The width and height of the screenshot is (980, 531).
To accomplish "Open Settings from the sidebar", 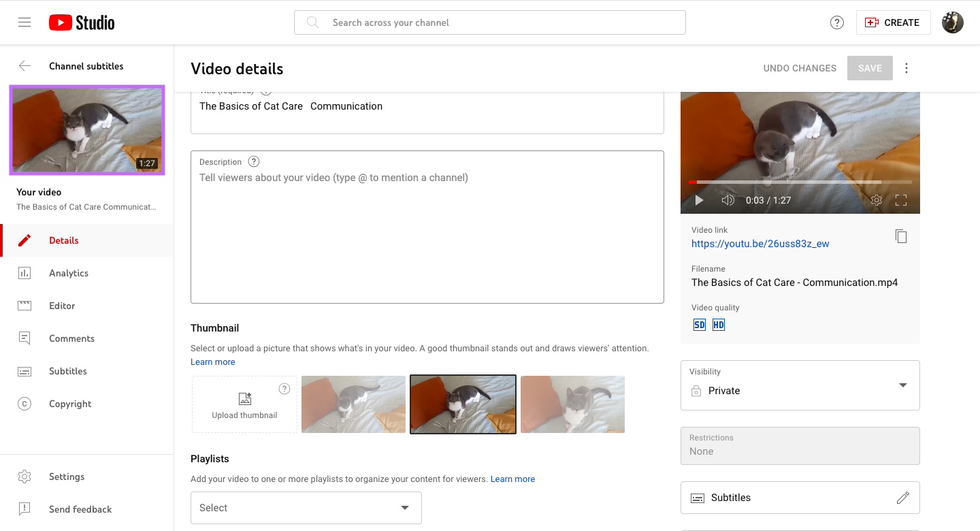I will [66, 476].
